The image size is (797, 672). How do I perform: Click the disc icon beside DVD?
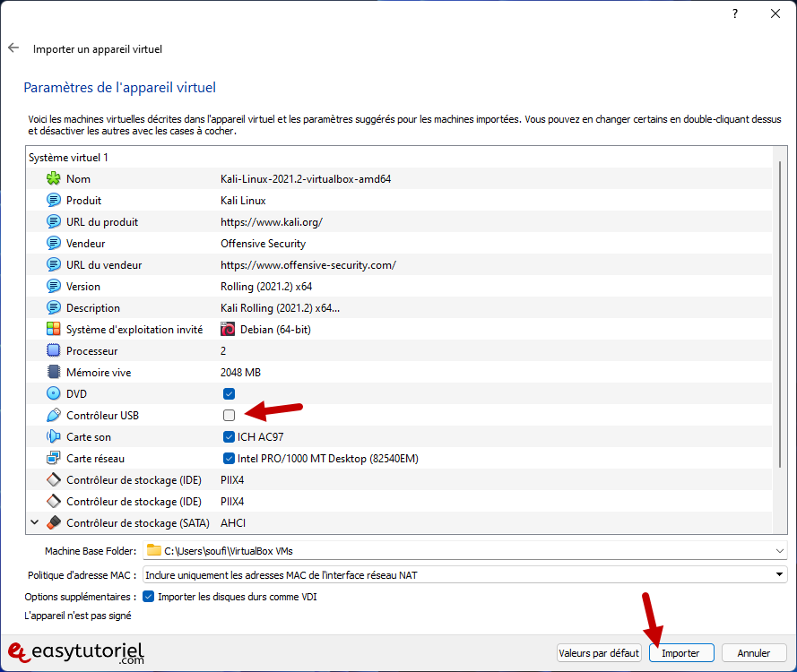tap(54, 393)
